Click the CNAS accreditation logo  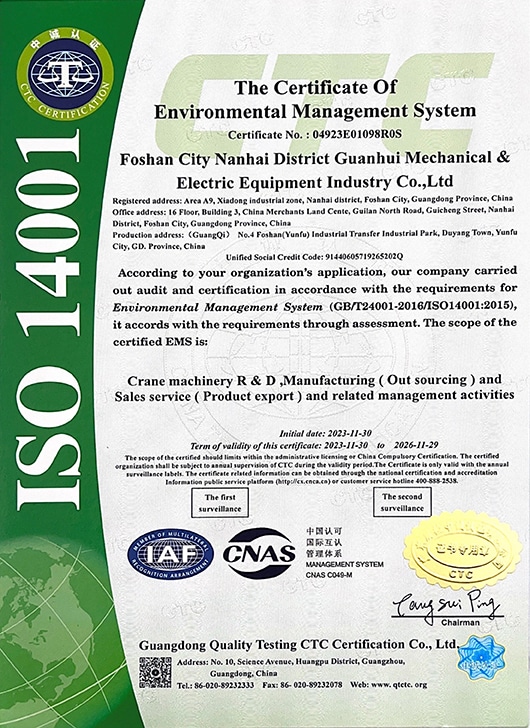pos(259,553)
